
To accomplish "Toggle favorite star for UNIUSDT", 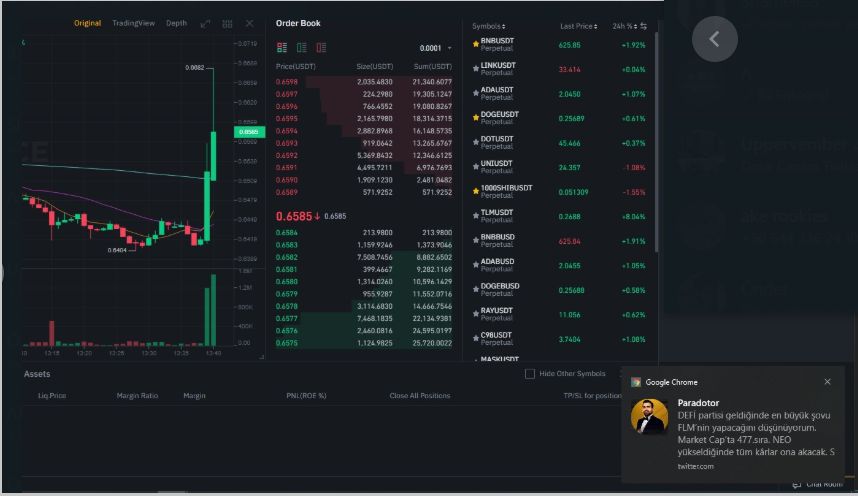I will (x=476, y=167).
